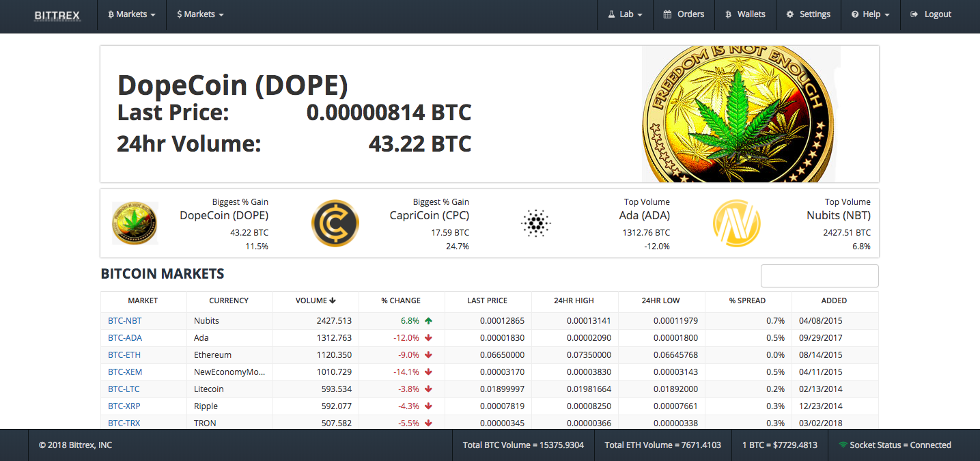Click the green up arrow in Nubits row

coord(428,320)
